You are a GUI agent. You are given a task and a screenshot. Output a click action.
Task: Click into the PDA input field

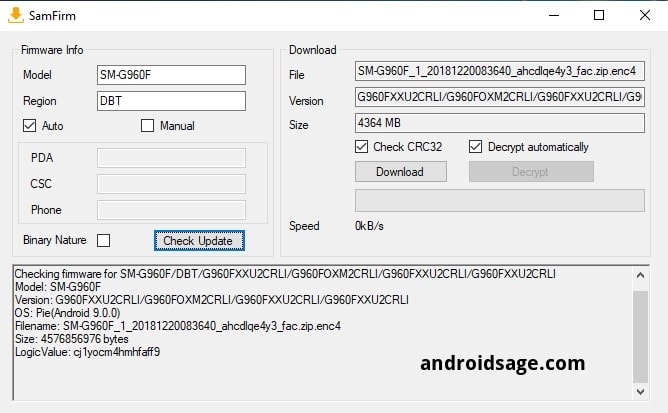coord(171,158)
